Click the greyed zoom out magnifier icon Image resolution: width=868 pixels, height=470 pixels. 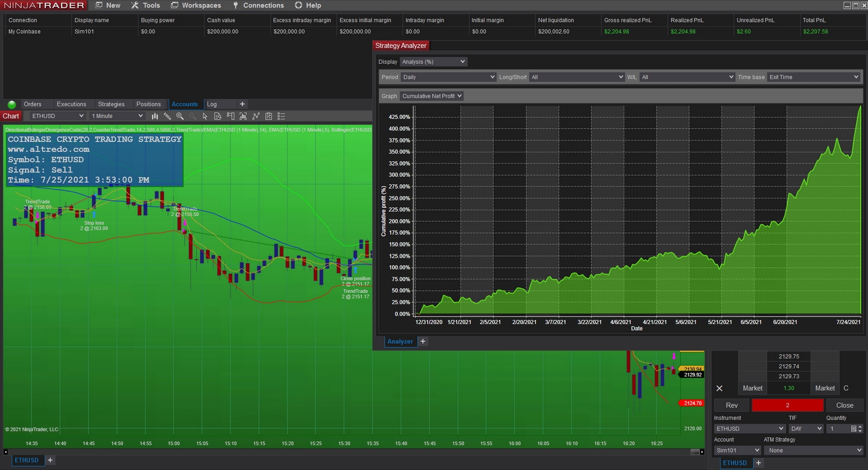pos(193,116)
